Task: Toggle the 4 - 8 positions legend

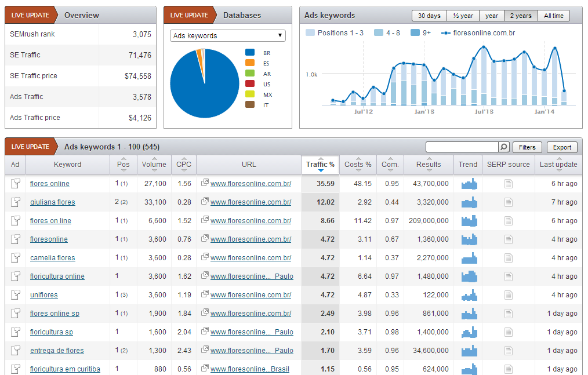Action: [x=387, y=33]
